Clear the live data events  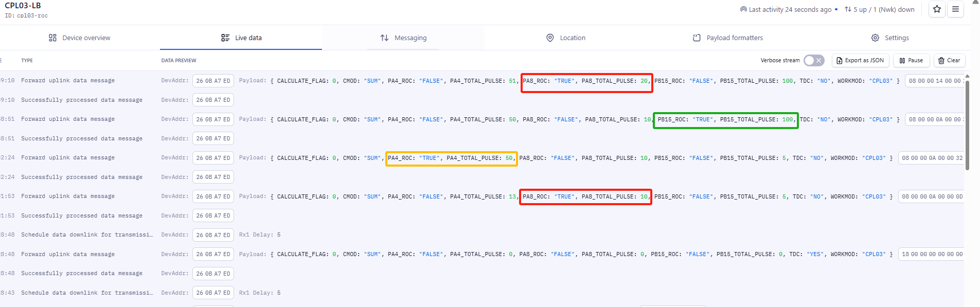pos(949,61)
